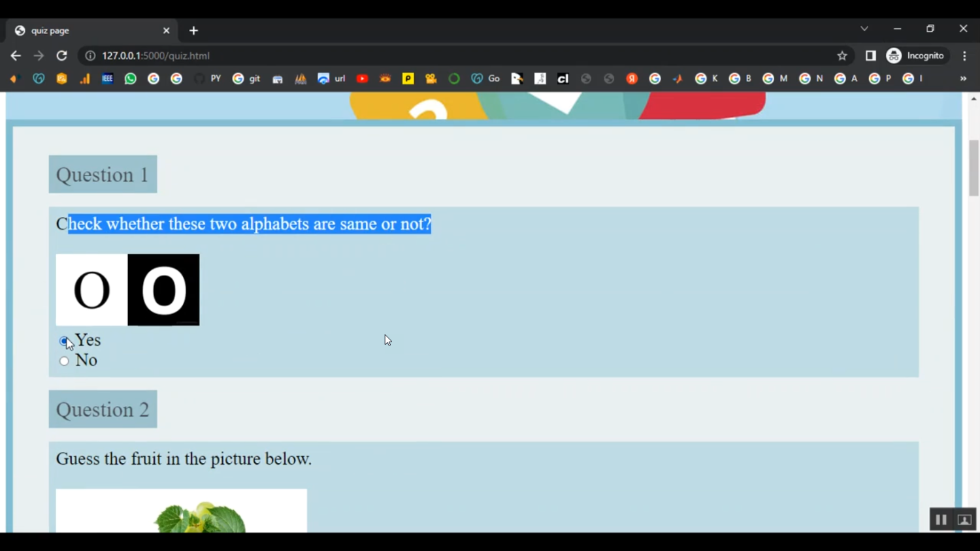Open the WhatsApp bookmark
This screenshot has height=551, width=980.
[x=131, y=79]
